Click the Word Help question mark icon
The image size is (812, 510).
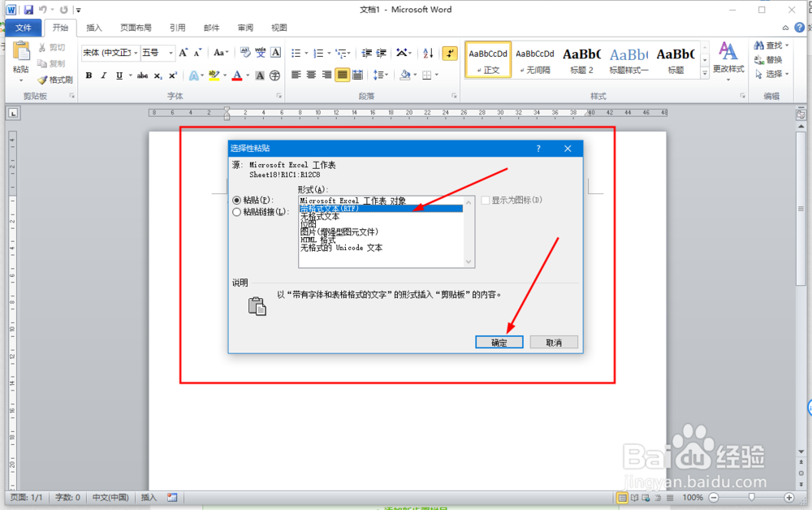coord(800,28)
